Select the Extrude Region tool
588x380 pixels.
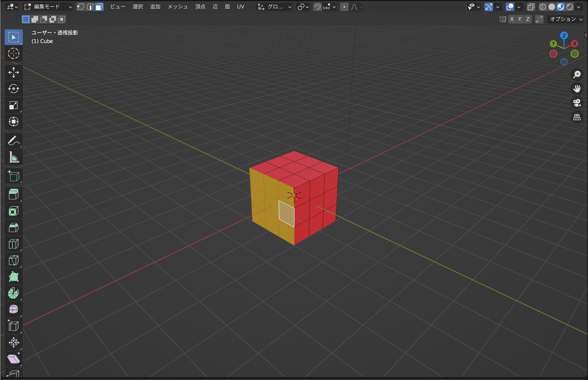pyautogui.click(x=14, y=195)
